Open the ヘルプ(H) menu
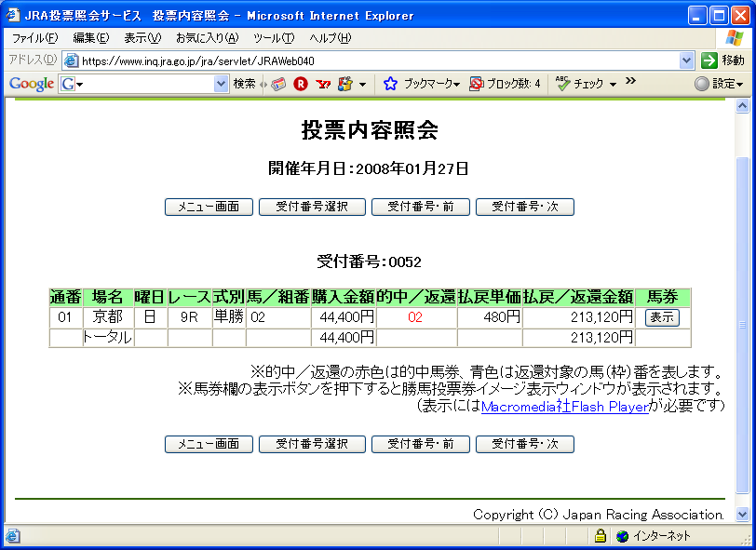 coord(331,37)
